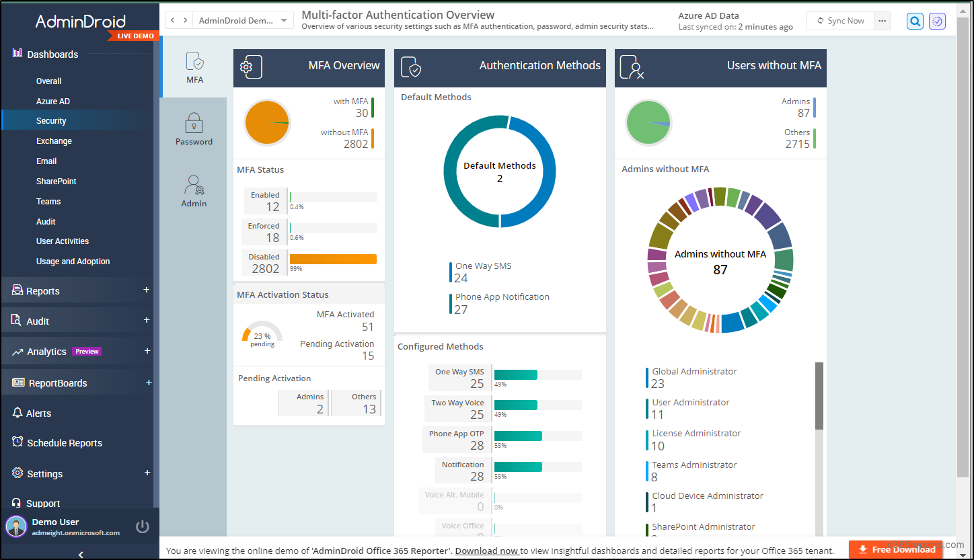Open the Azure AD dashboard
This screenshot has height=560, width=974.
tap(53, 102)
